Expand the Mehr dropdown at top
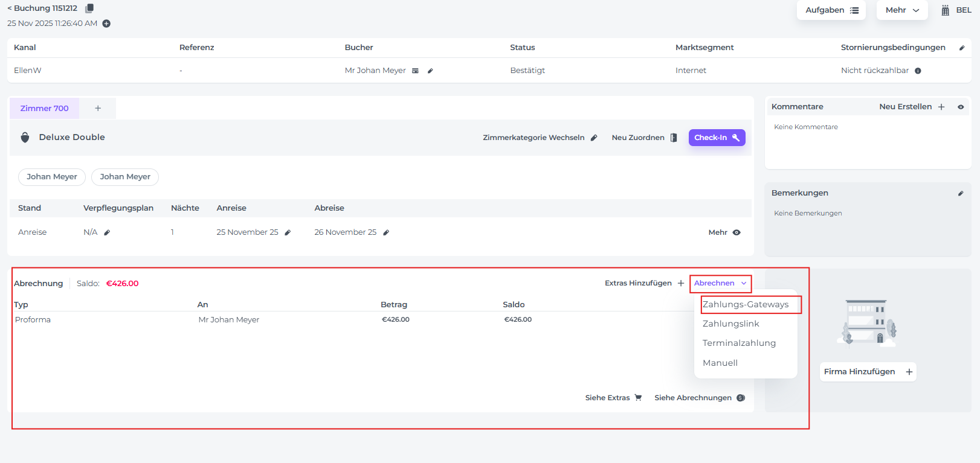Viewport: 980px width, 463px height. [x=901, y=10]
